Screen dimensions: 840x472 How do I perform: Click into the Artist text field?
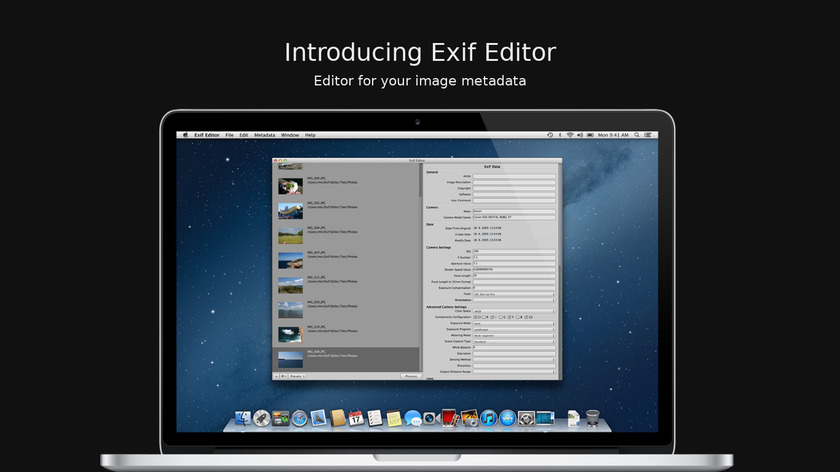click(514, 177)
